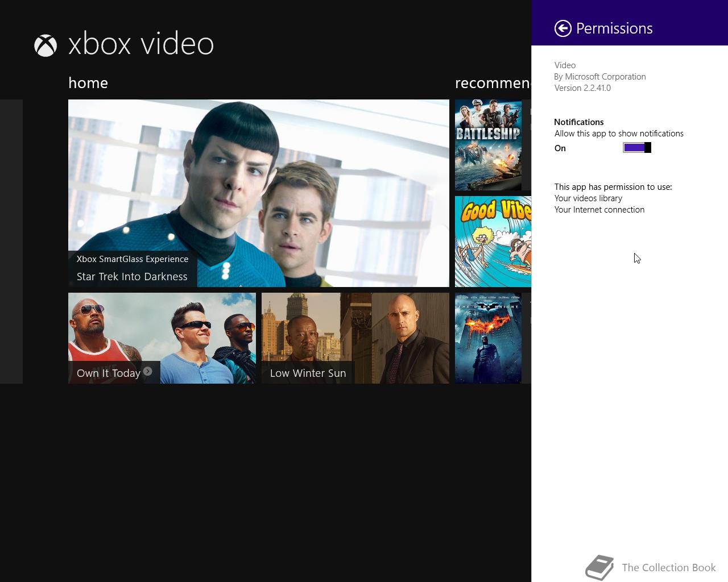
Task: Click the 'Your videos library' entry
Action: pos(588,198)
